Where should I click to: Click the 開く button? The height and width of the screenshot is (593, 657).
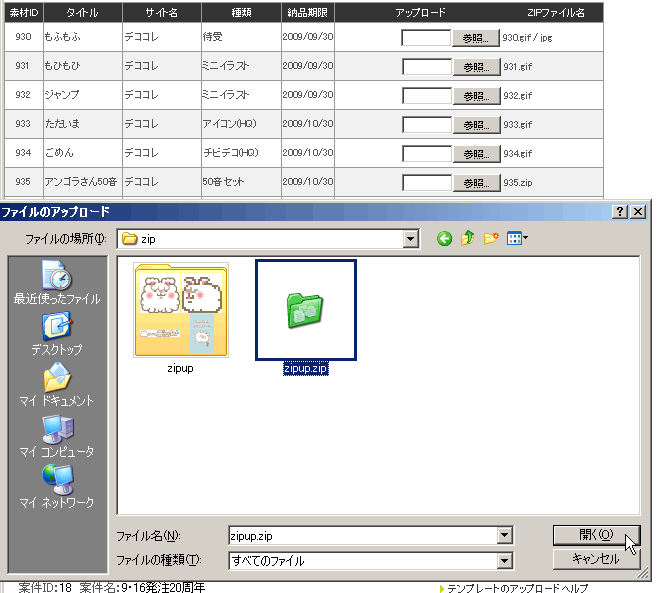tap(595, 535)
